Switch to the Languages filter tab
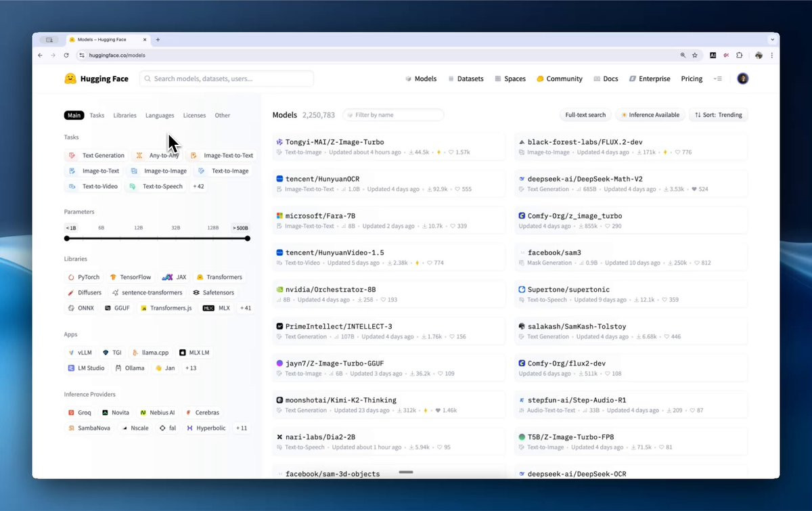The image size is (812, 511). pyautogui.click(x=160, y=115)
